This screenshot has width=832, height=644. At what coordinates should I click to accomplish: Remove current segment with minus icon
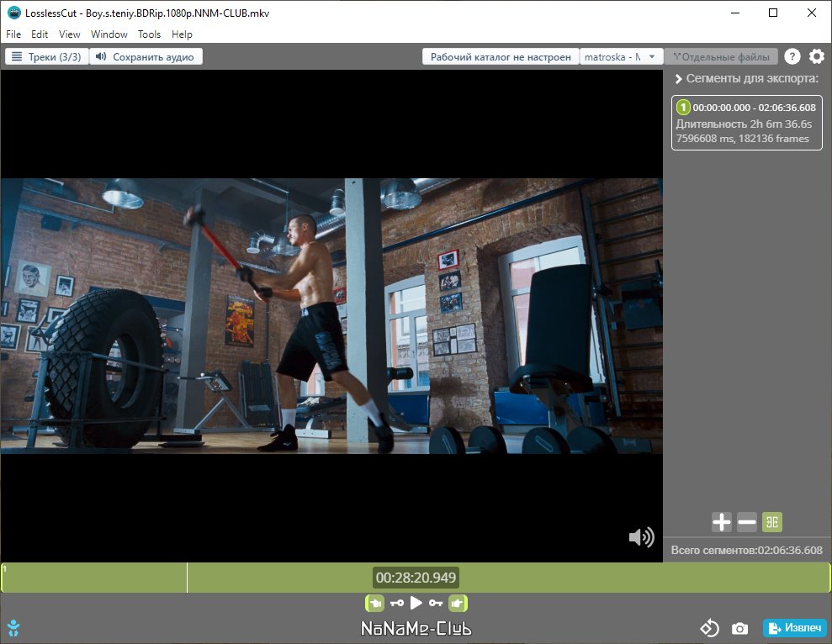tap(746, 522)
